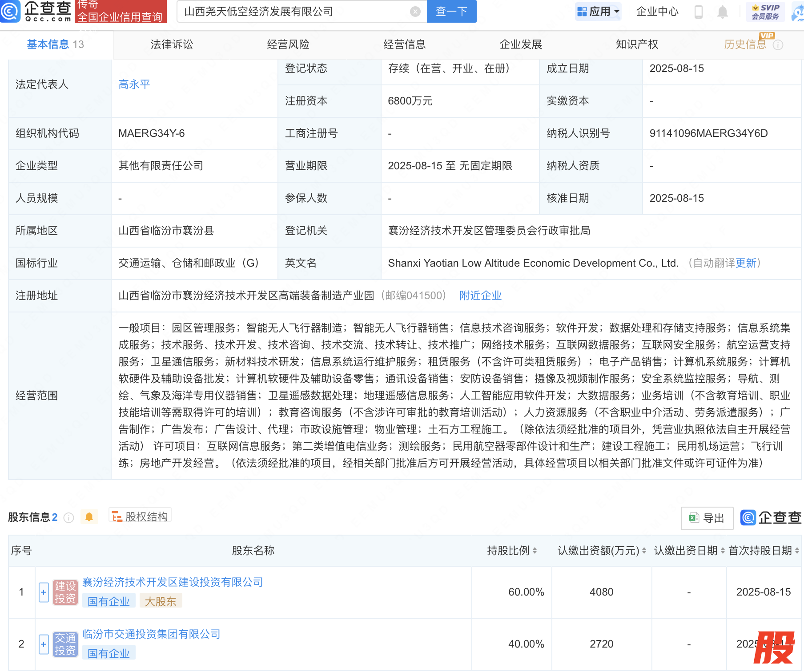Click the info icon beside 历史信息
Image resolution: width=804 pixels, height=672 pixels.
pyautogui.click(x=778, y=45)
